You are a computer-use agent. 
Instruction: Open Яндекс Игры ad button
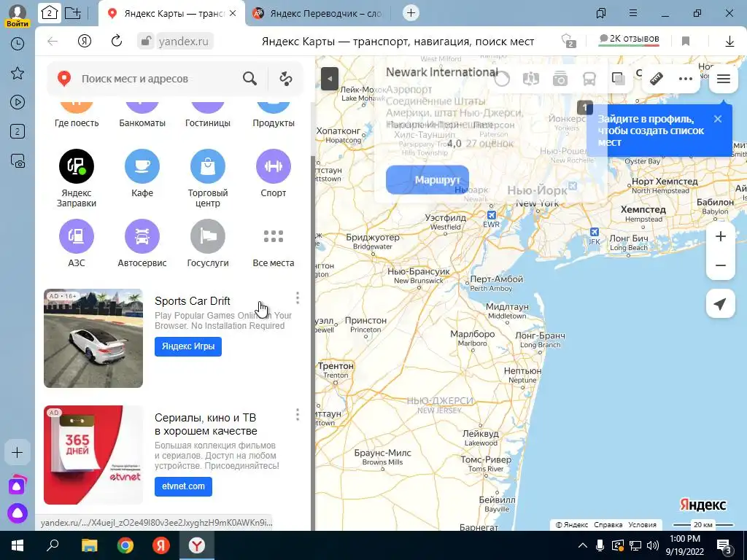[188, 346]
